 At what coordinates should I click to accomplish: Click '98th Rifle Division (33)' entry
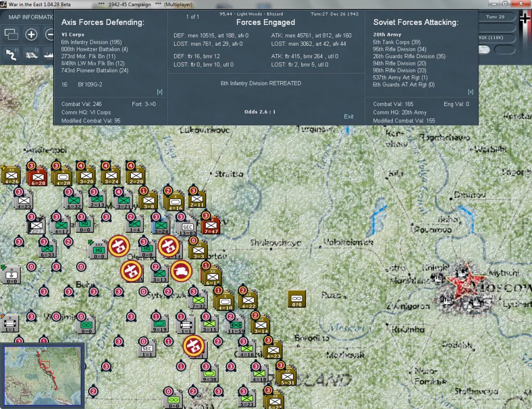point(400,70)
